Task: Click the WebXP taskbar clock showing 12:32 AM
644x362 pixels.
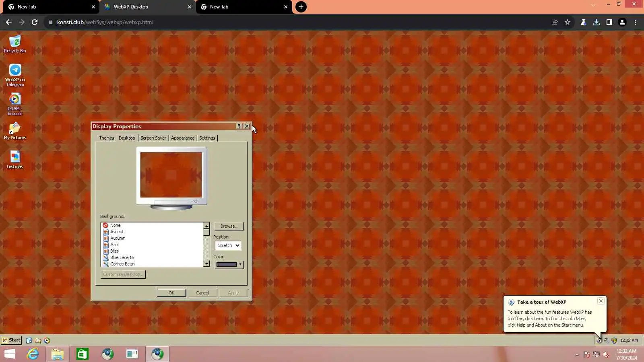Action: click(x=629, y=340)
